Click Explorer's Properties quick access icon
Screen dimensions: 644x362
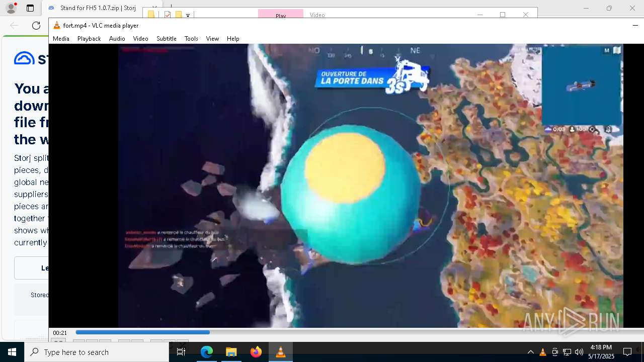pyautogui.click(x=168, y=15)
